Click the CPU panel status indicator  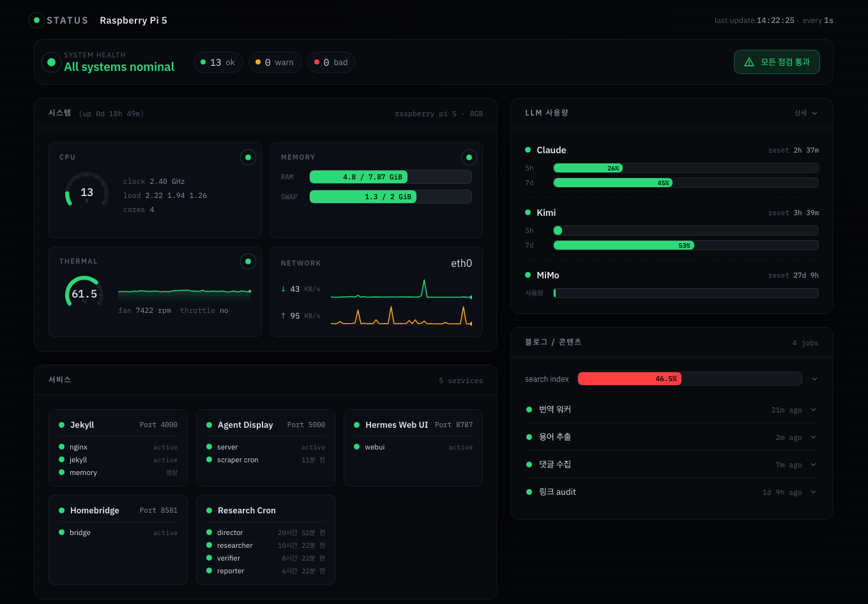coord(248,157)
